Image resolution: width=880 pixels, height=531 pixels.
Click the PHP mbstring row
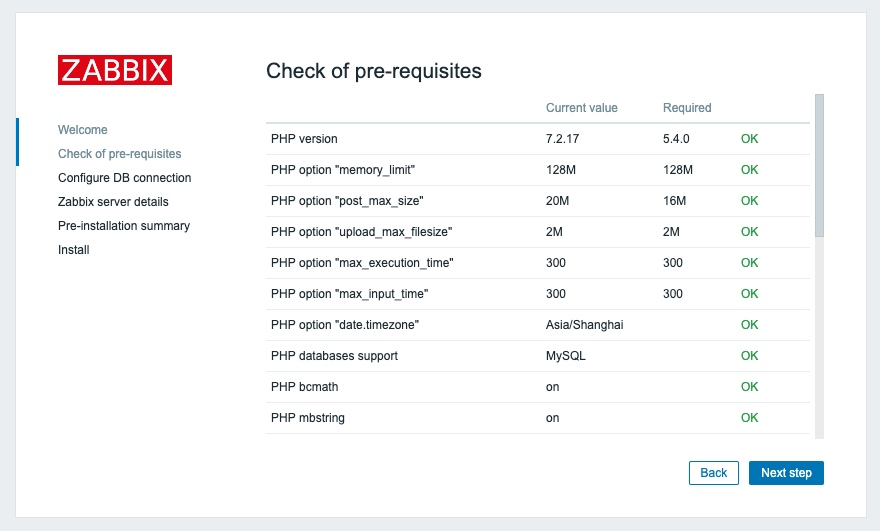tap(307, 418)
